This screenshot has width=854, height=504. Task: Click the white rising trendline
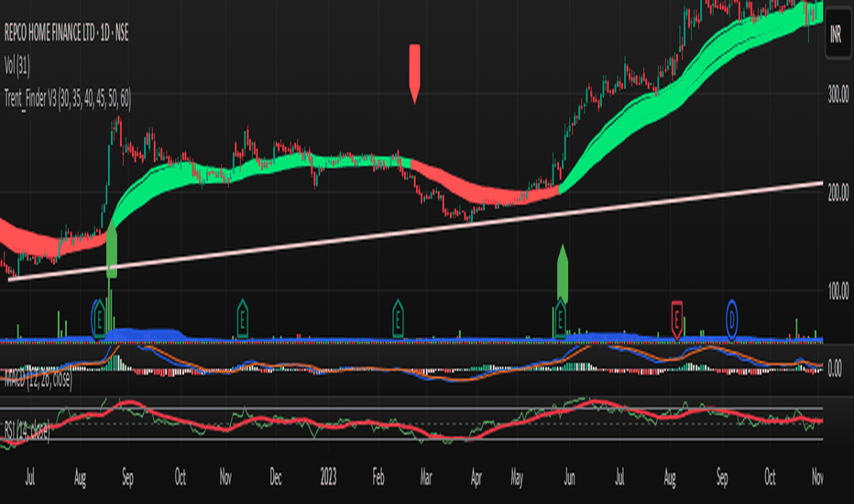416,232
